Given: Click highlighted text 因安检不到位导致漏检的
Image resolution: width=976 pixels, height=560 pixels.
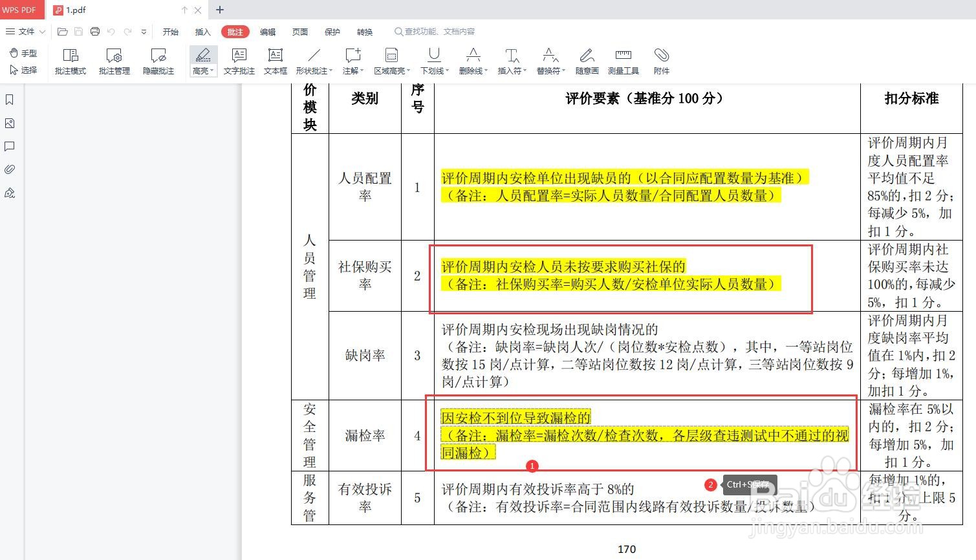Looking at the screenshot, I should pyautogui.click(x=516, y=418).
